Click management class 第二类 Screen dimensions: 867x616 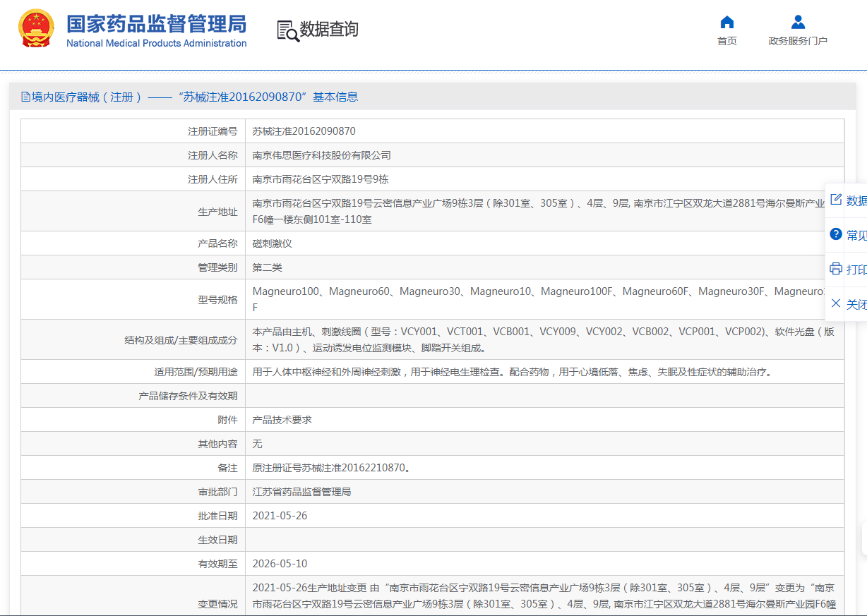[x=268, y=267]
